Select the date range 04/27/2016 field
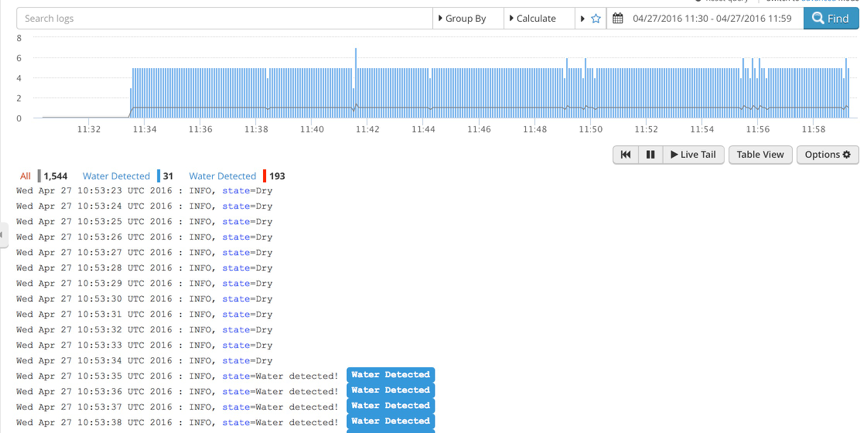This screenshot has height=433, width=864. coord(712,18)
